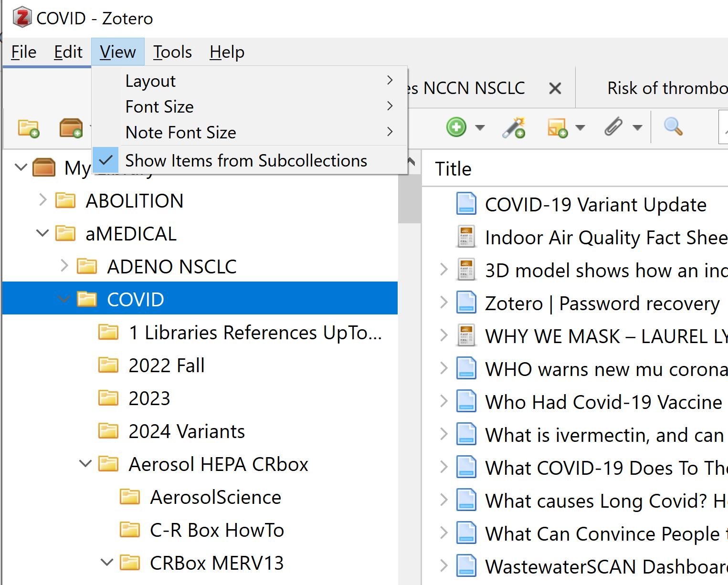Image resolution: width=728 pixels, height=585 pixels.
Task: Collapse My Library tree
Action: click(21, 167)
